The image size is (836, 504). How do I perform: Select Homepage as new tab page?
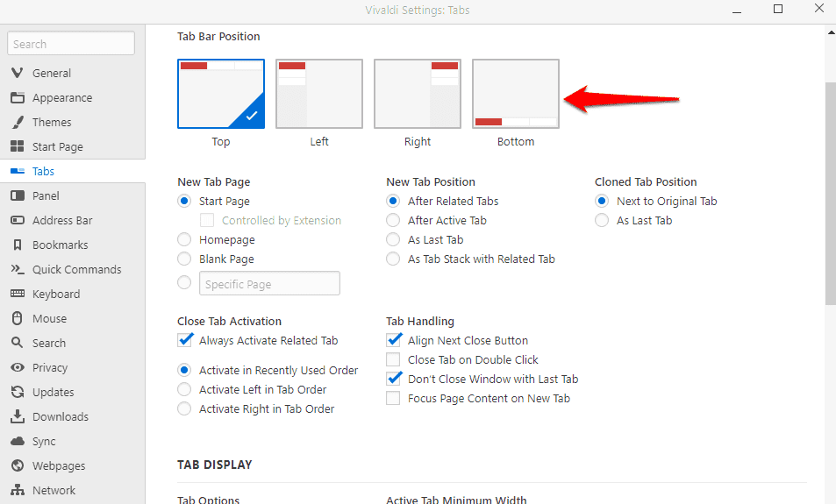pyautogui.click(x=184, y=240)
